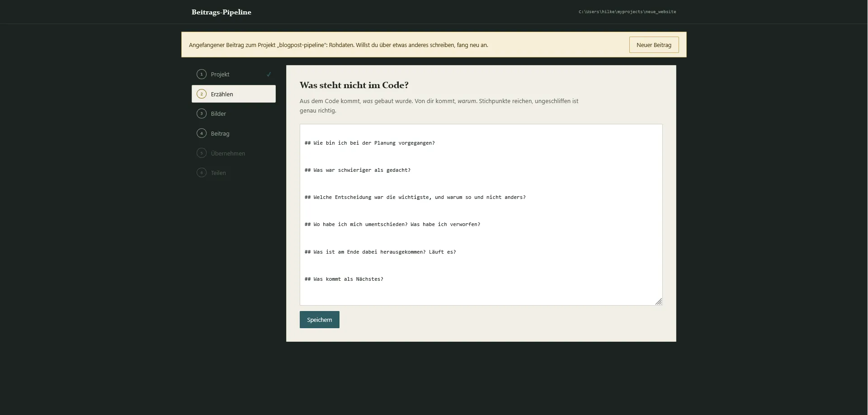Grab the textarea resize handle
Image resolution: width=868 pixels, height=415 pixels.
click(659, 302)
